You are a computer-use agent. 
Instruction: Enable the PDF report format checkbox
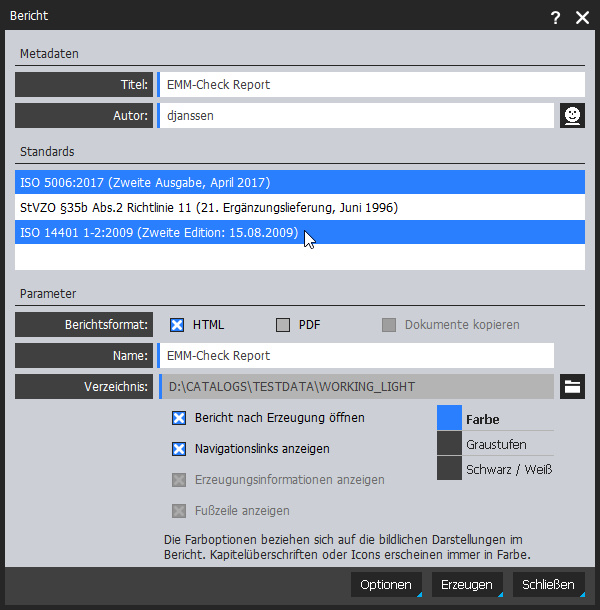pos(283,325)
